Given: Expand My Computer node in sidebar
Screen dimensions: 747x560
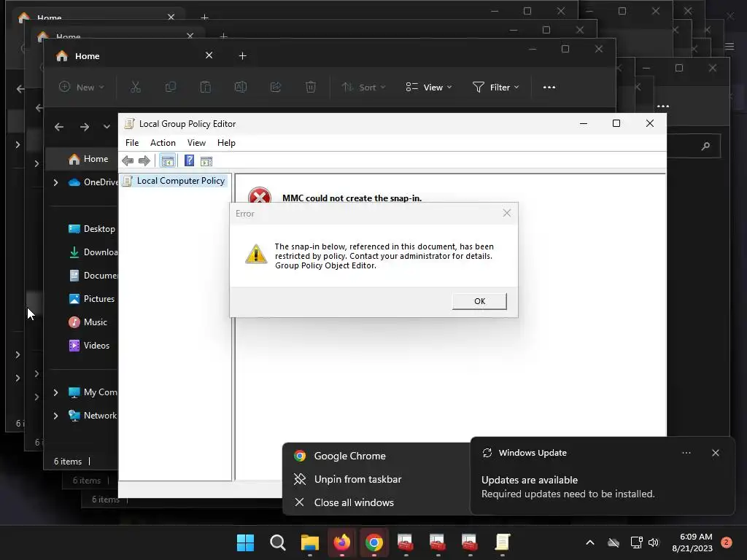Looking at the screenshot, I should coord(55,392).
